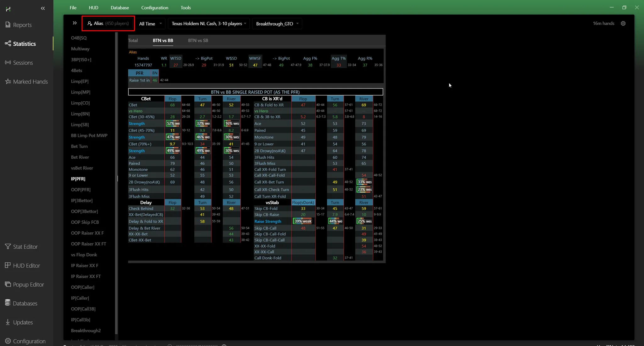The height and width of the screenshot is (346, 644).
Task: Open Updates from the sidebar
Action: [x=23, y=322]
